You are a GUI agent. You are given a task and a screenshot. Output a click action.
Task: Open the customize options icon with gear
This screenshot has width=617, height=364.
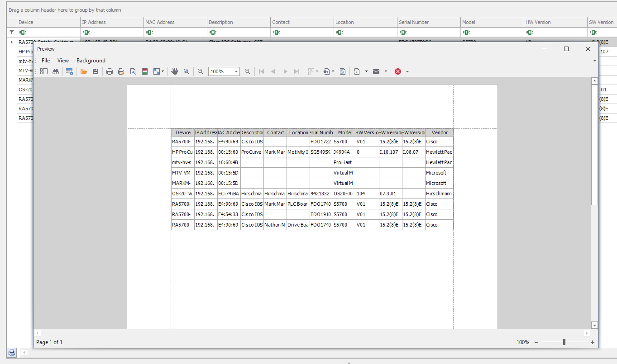click(x=69, y=71)
